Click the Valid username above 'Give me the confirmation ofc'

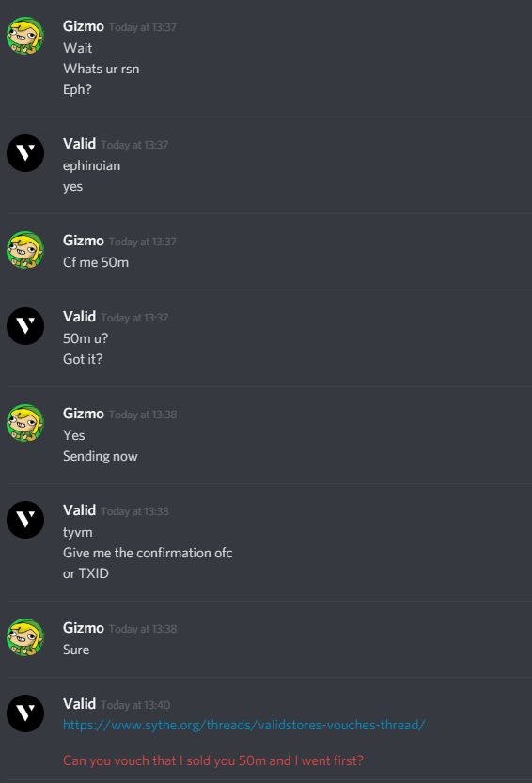tap(80, 510)
